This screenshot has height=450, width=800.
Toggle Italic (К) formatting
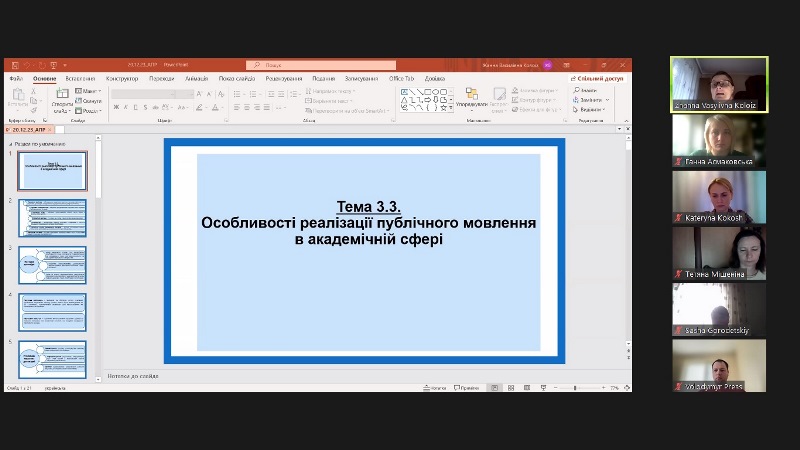coord(126,107)
